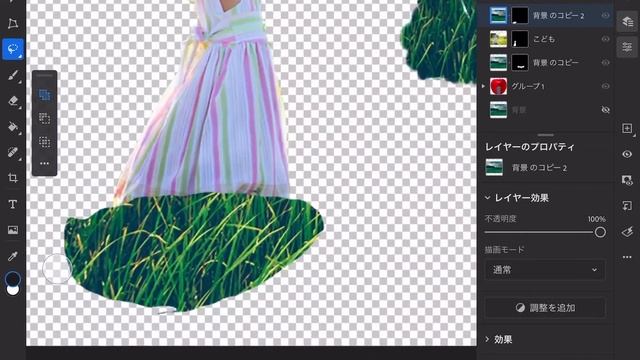This screenshot has width=640, height=360.
Task: Select the Lasso selection tool
Action: point(13,49)
